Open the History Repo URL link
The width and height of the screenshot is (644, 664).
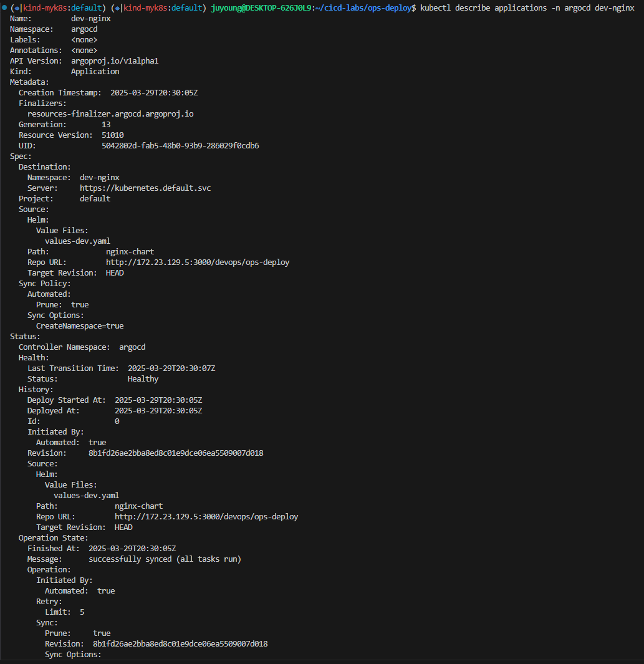[206, 517]
